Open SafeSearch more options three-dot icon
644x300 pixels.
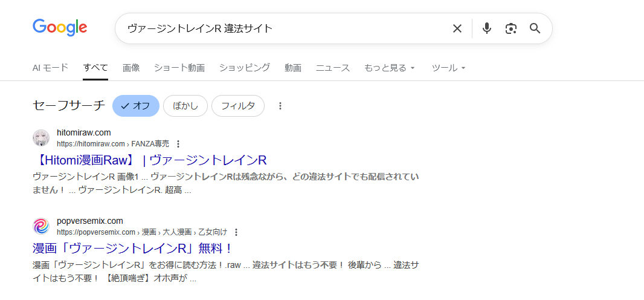(280, 106)
